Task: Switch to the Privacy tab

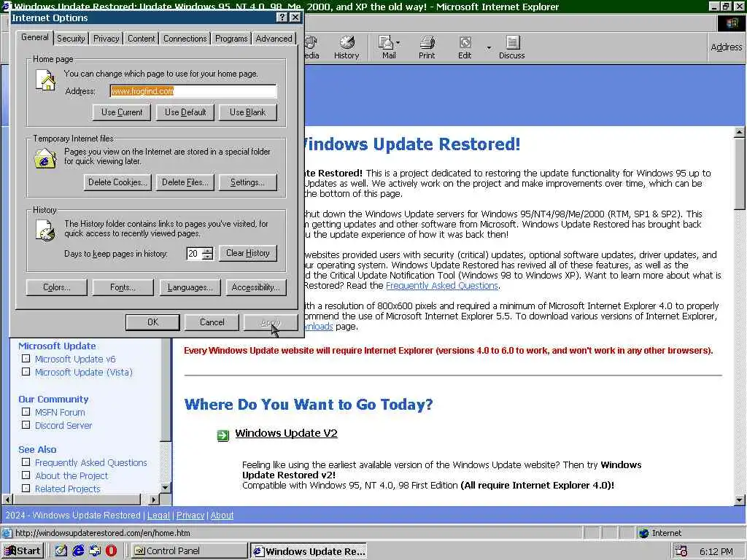Action: pos(106,39)
